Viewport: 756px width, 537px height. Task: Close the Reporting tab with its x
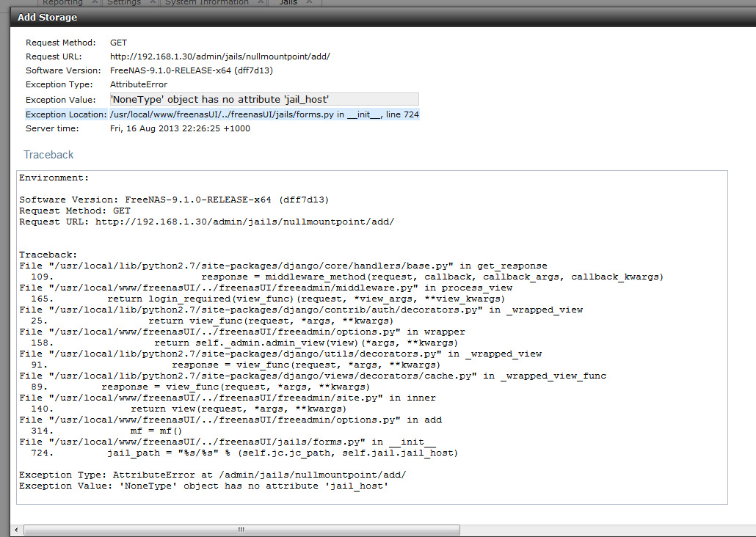click(95, 2)
